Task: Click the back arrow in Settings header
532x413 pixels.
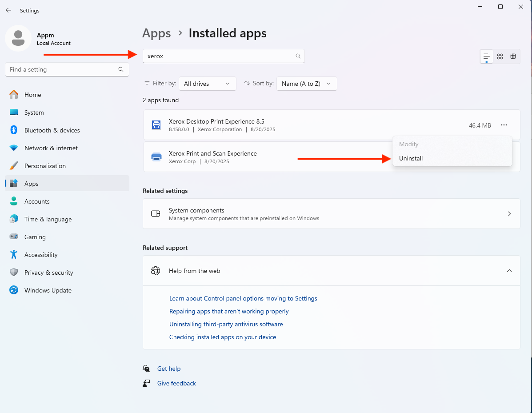Action: tap(8, 10)
